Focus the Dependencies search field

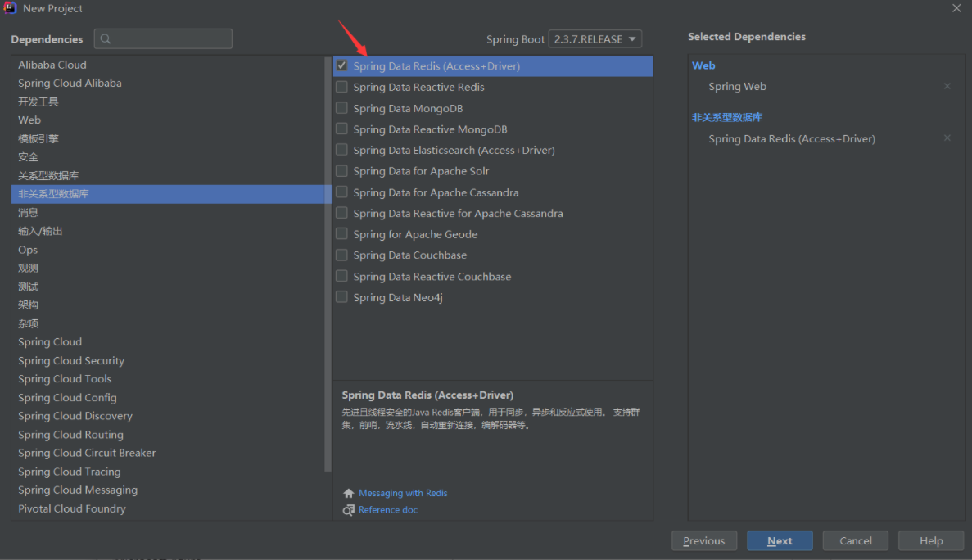pyautogui.click(x=163, y=39)
